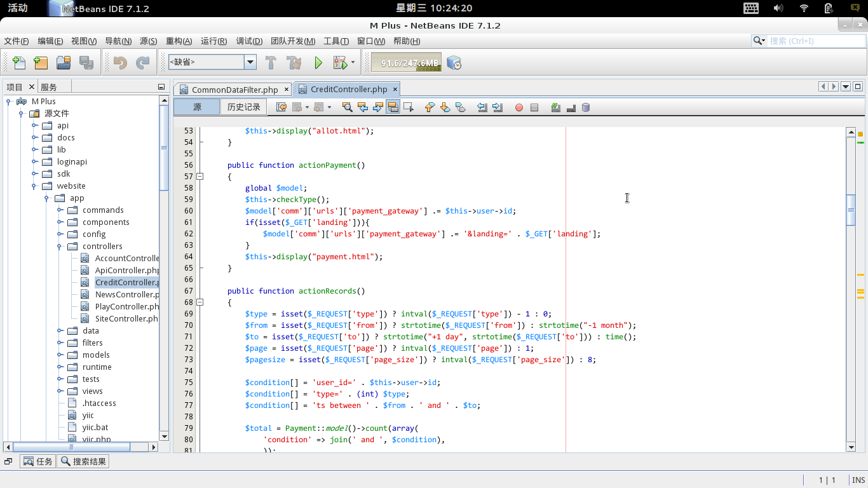868x488 pixels.
Task: Click the volume speaker icon in system tray
Action: [778, 8]
